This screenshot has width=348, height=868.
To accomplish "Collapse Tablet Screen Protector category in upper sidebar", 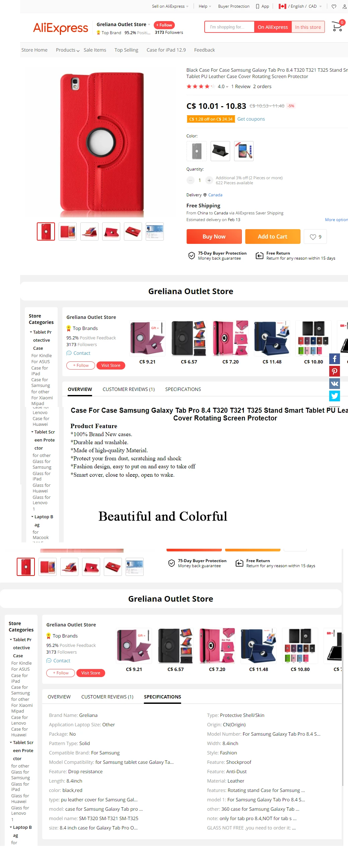I will pyautogui.click(x=32, y=431).
